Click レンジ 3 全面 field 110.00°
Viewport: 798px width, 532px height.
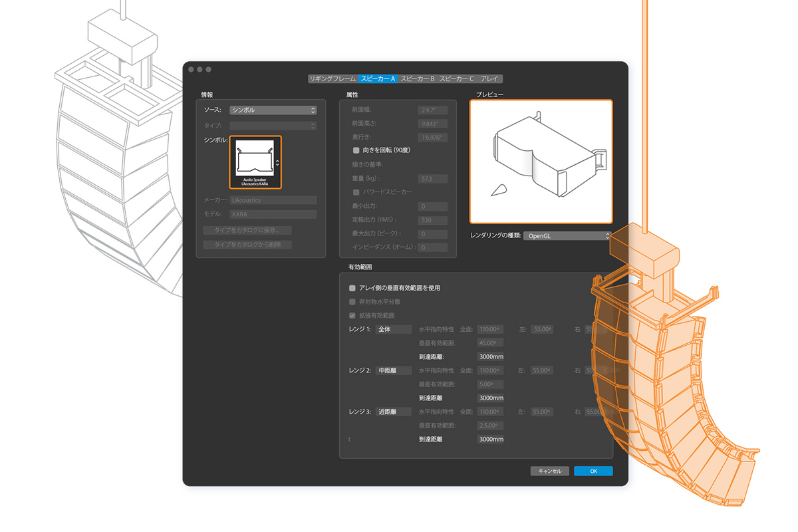point(490,412)
